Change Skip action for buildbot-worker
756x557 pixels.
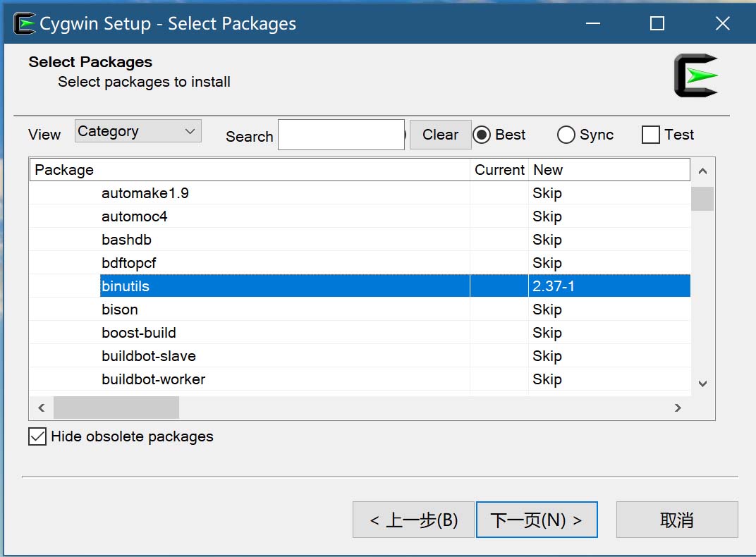pos(547,379)
